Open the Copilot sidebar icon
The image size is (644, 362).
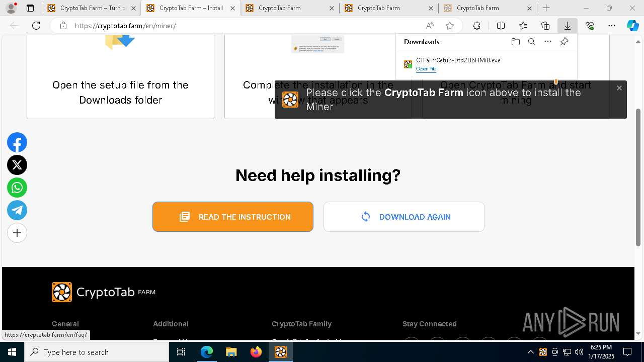[632, 26]
